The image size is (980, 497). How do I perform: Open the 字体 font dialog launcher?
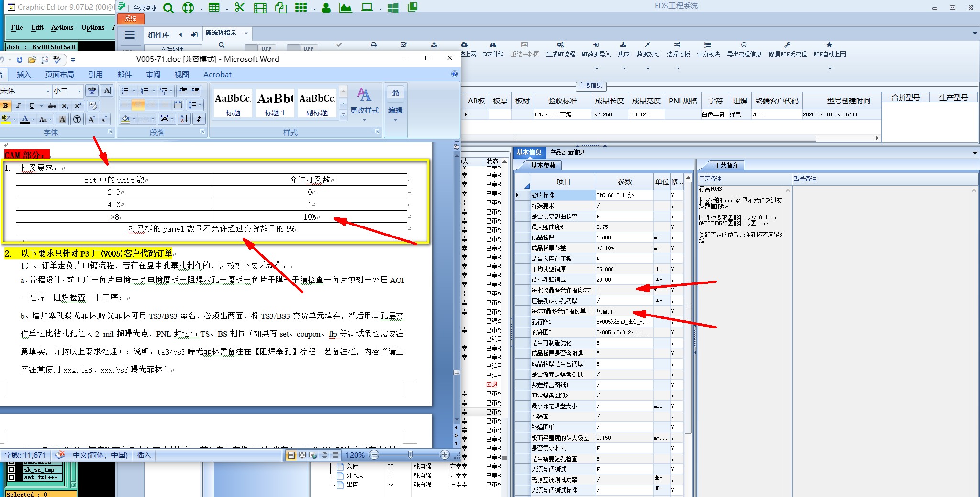pos(110,132)
